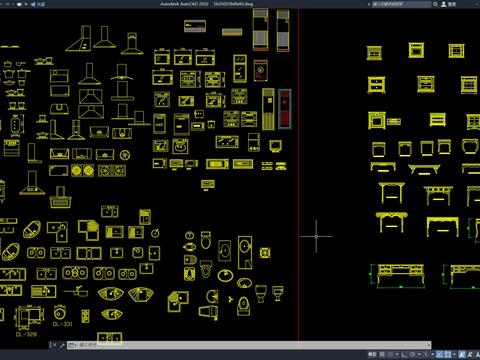This screenshot has height=360, width=480.
Task: Click the Model space button in status bar
Action: coord(372,354)
